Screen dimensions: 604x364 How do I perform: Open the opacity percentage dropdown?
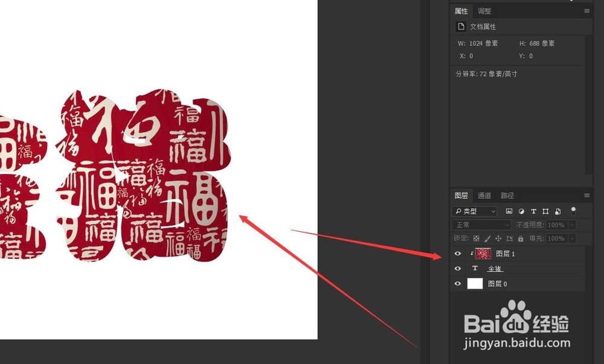[572, 225]
